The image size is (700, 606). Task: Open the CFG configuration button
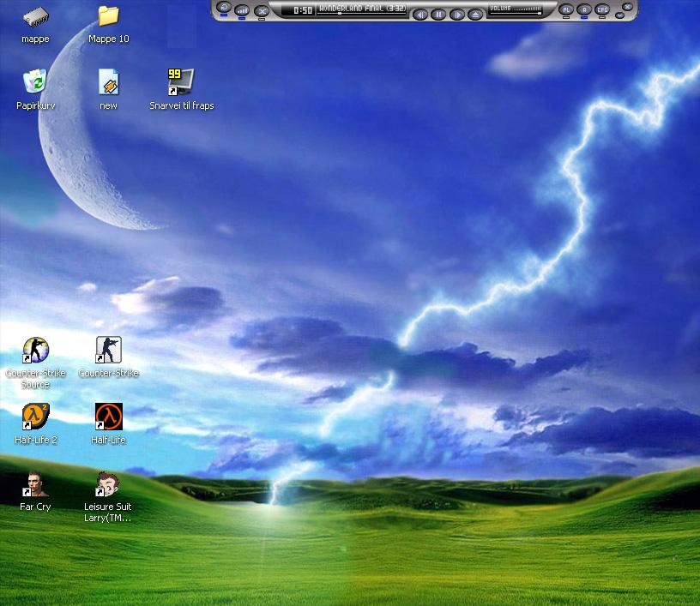click(x=602, y=9)
